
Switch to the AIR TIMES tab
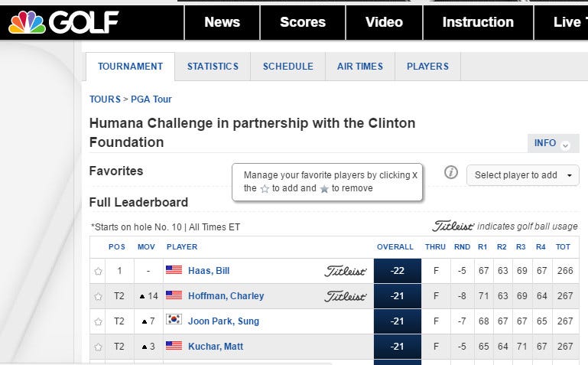[x=360, y=67]
